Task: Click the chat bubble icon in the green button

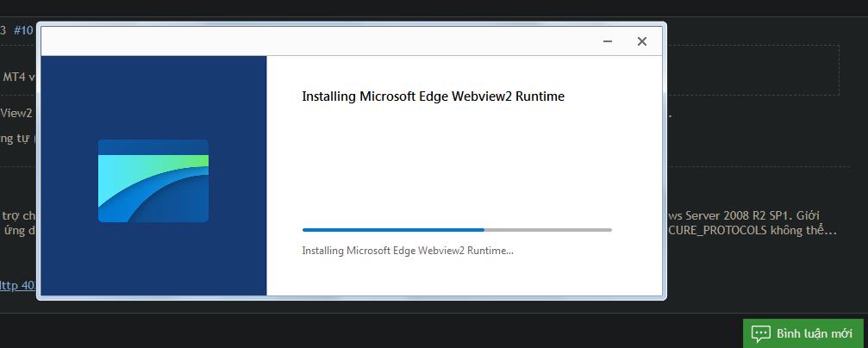Action: click(x=760, y=333)
